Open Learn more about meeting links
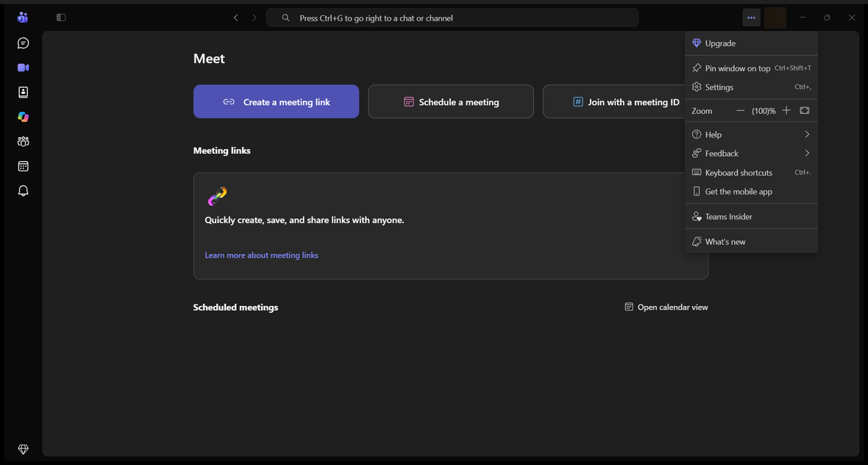The width and height of the screenshot is (868, 465). tap(261, 255)
